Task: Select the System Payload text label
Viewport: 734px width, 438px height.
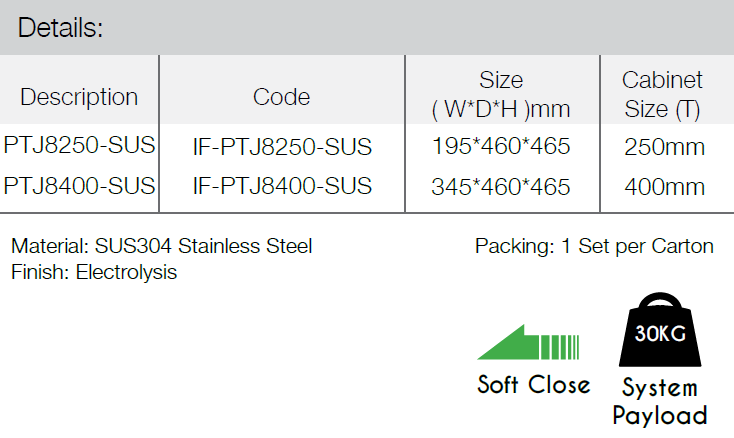Action: [659, 401]
